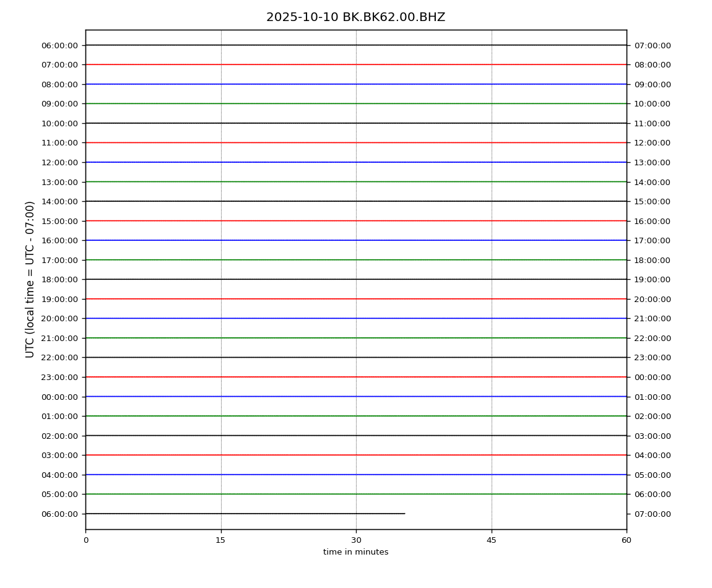Image resolution: width=712 pixels, height=588 pixels.
Task: Click the red trace for 15:00:00 UTC
Action: click(356, 221)
